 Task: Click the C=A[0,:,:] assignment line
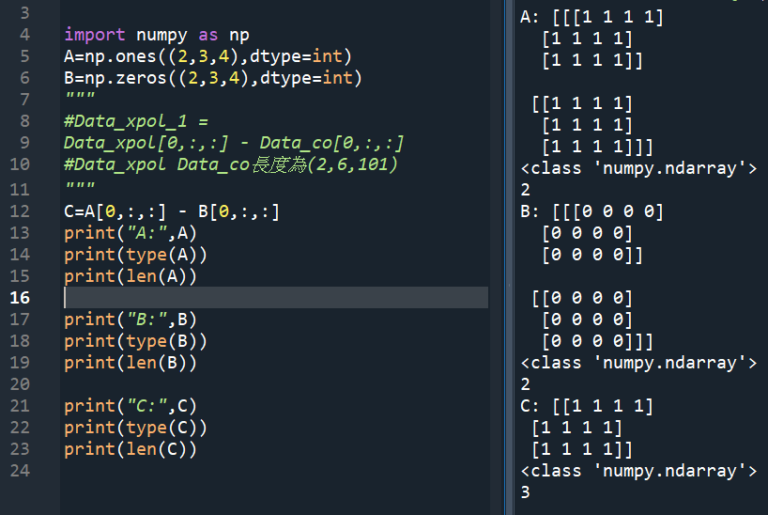(x=171, y=212)
